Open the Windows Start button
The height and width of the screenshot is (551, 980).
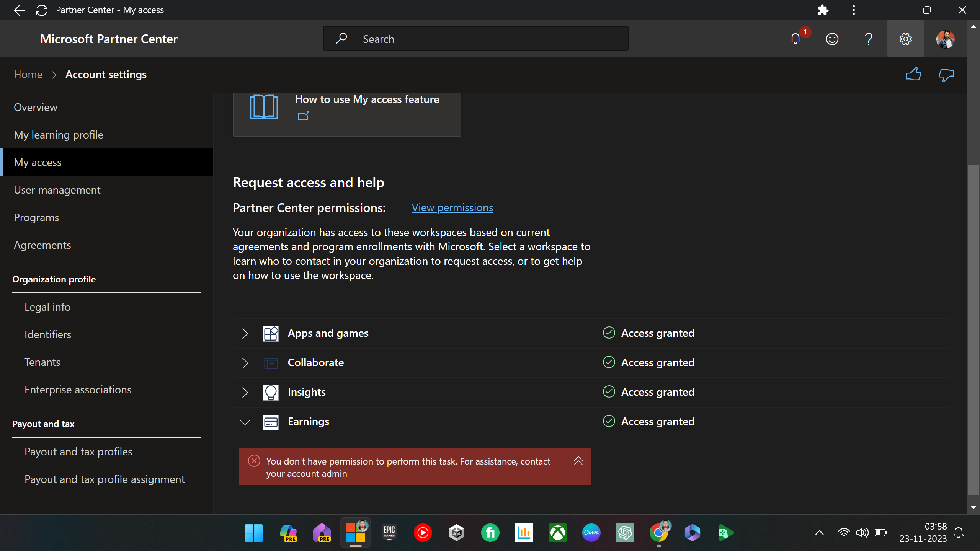[x=254, y=533]
